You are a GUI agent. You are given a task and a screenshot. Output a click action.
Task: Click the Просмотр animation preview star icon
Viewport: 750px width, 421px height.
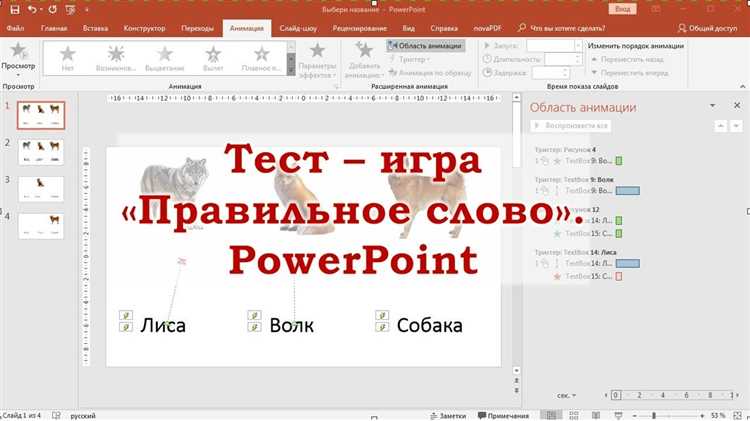point(18,50)
